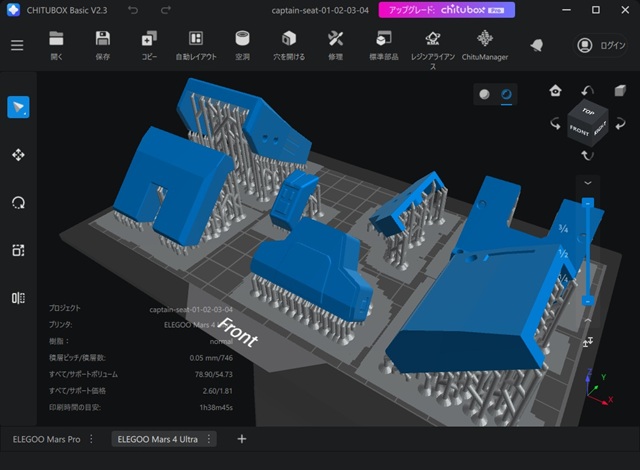Screen dimensions: 640x470
Task: Click the 1h38m45s print time value
Action: point(216,407)
